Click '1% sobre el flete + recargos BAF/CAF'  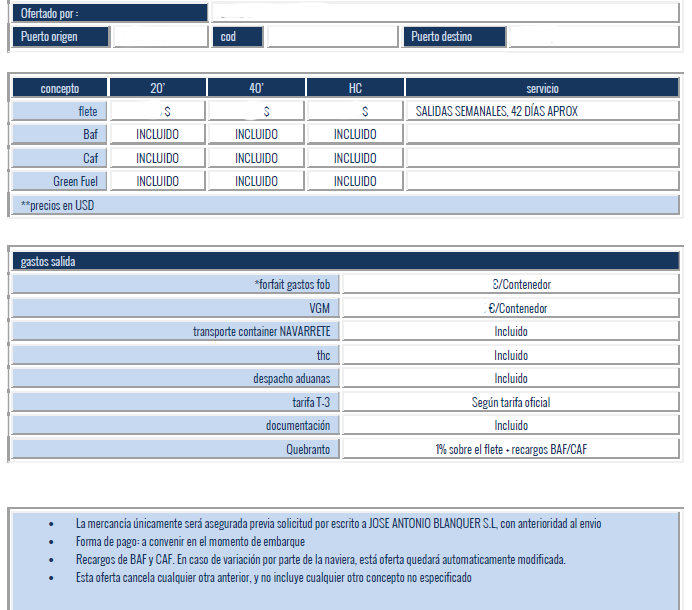pos(511,449)
